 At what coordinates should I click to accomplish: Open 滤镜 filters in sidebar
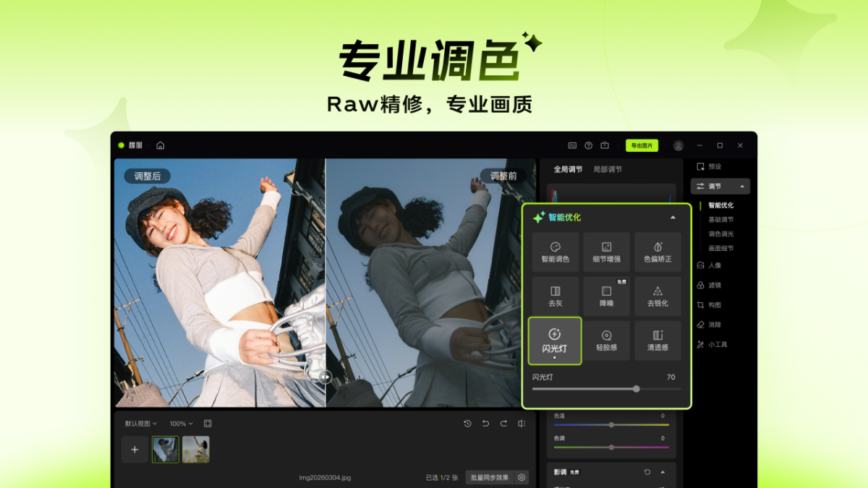pos(709,286)
